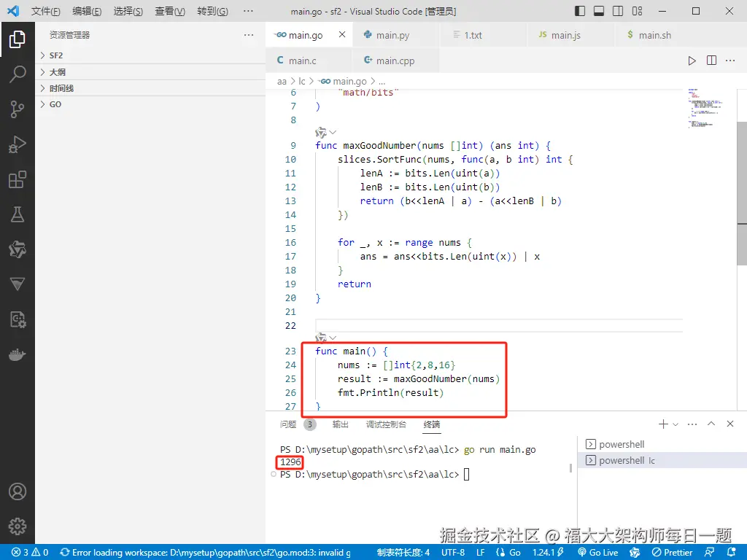The width and height of the screenshot is (747, 560).
Task: Open the 调试控制台 debug console tab
Action: [386, 424]
